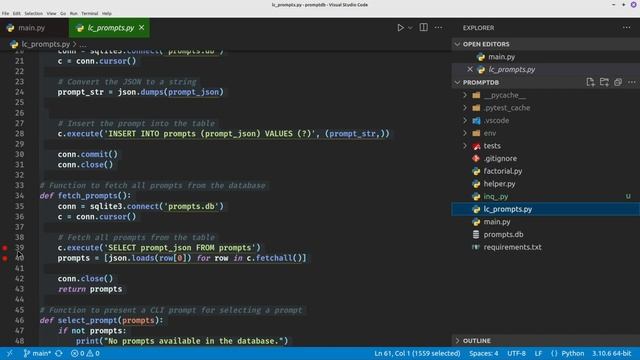Image resolution: width=640 pixels, height=360 pixels.
Task: Remove the breakpoint on line 39
Action: (x=5, y=248)
